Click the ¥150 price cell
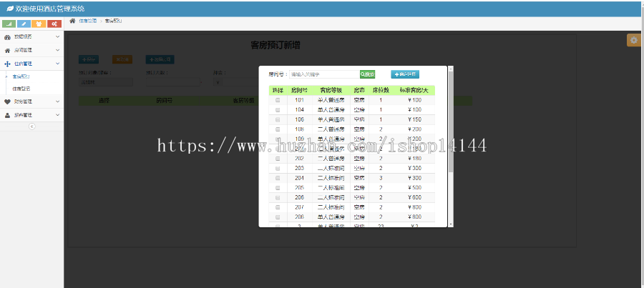This screenshot has height=288, width=644. tap(414, 120)
